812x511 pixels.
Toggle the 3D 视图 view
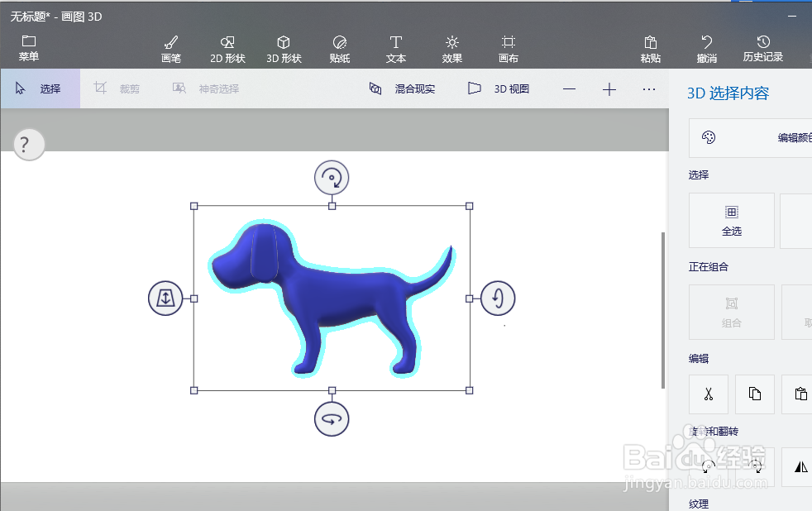(x=499, y=88)
